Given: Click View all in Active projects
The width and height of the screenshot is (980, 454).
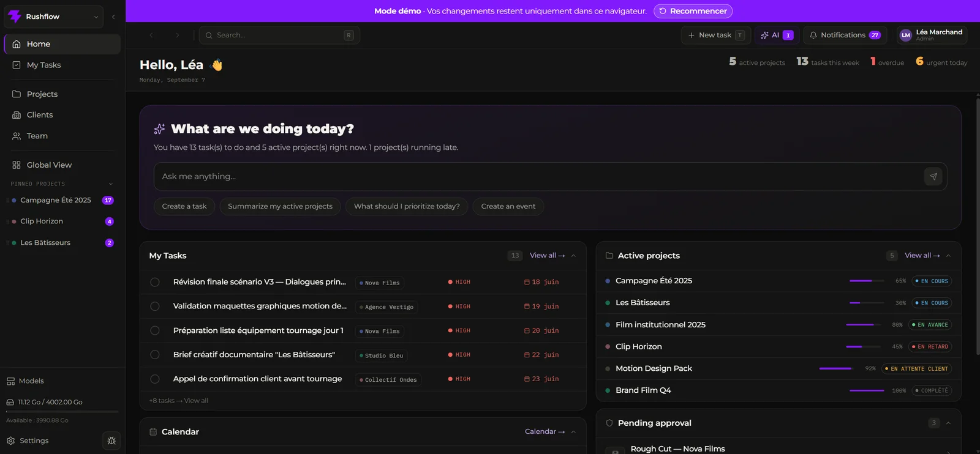Looking at the screenshot, I should [922, 256].
